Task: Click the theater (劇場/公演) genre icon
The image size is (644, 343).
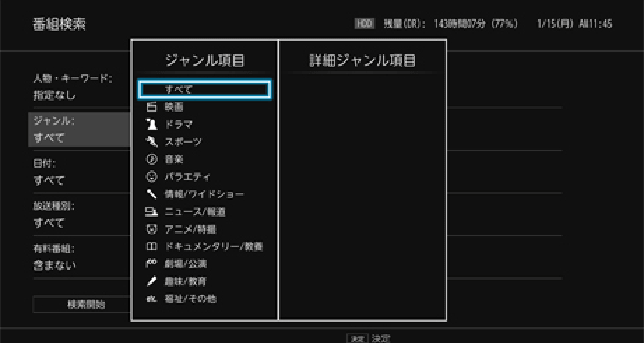Action: (x=151, y=264)
